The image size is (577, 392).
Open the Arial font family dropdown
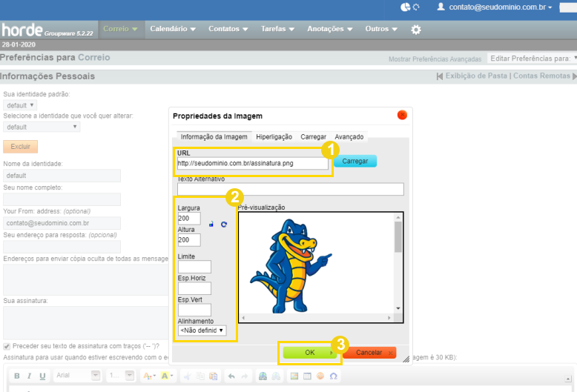[77, 376]
